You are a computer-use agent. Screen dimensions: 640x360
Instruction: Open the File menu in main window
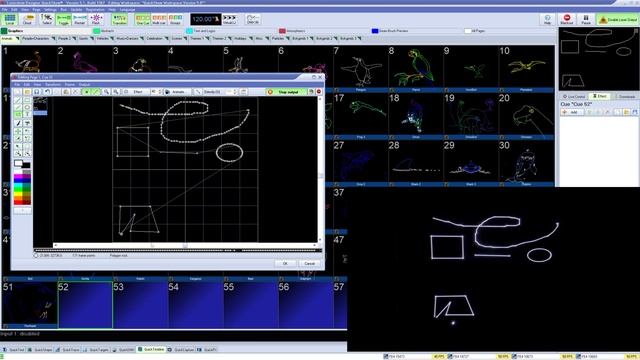[5, 9]
